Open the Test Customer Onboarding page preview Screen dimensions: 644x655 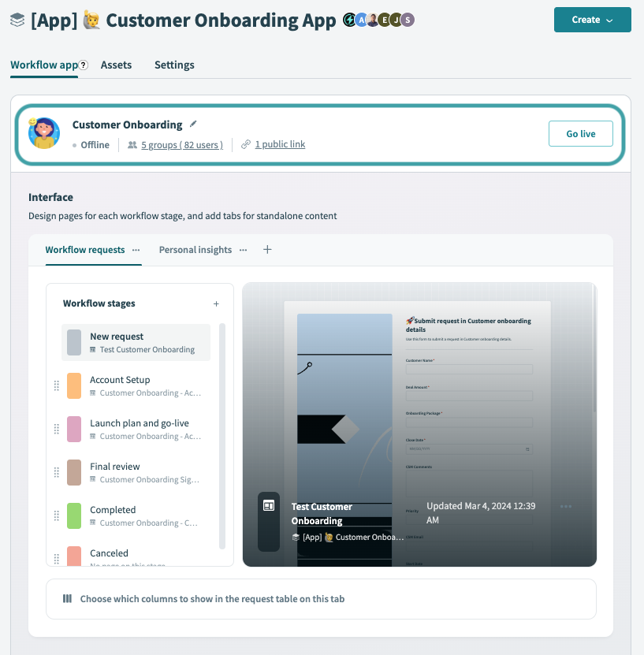point(419,424)
